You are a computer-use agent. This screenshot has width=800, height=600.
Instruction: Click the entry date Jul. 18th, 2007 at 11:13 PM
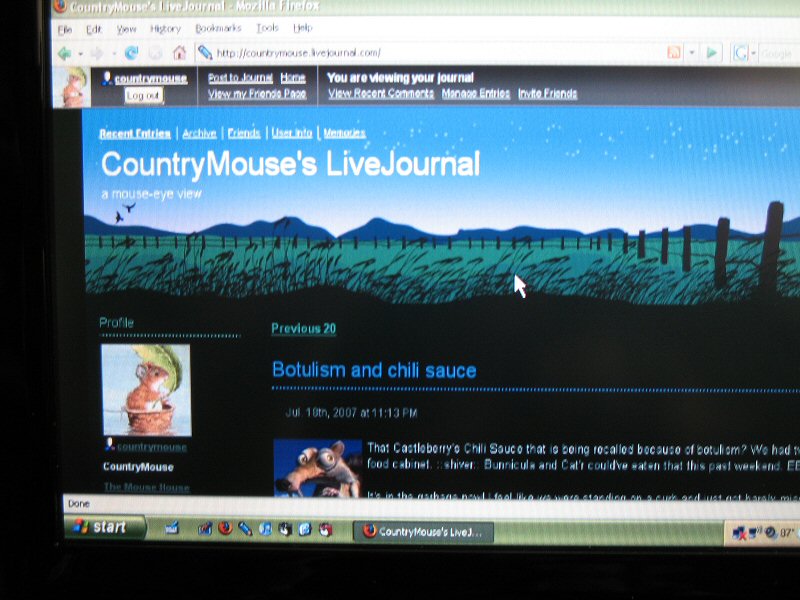pos(351,413)
